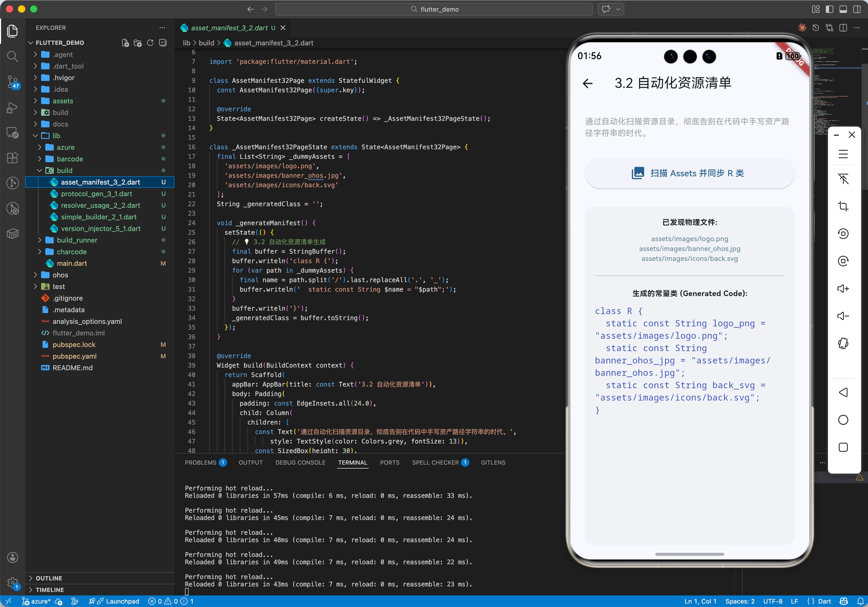Tap 扫描 Assets 并同步 R 类 button
Screen dimensions: 868x607
click(x=689, y=173)
